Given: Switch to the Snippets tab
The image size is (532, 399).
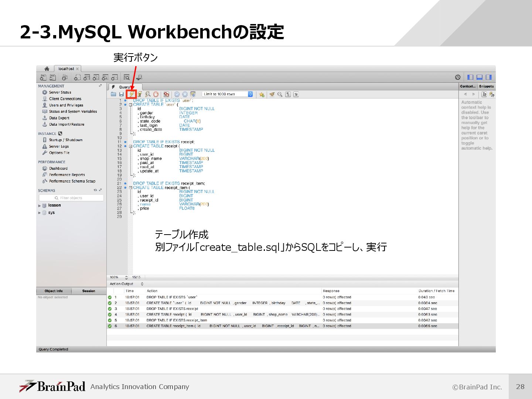Looking at the screenshot, I should click(x=486, y=86).
